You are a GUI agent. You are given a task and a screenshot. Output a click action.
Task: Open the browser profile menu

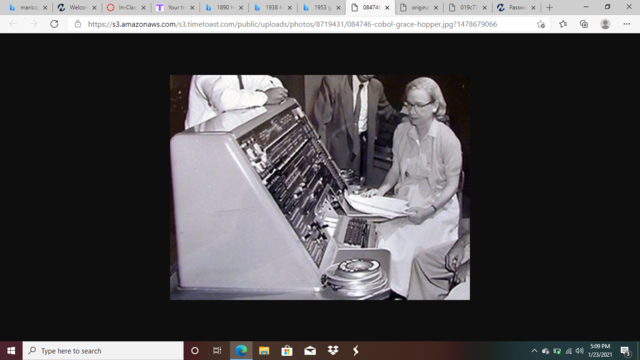coord(605,24)
